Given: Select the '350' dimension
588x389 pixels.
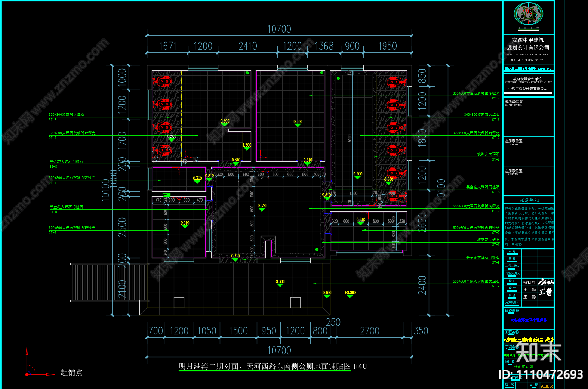Looking at the screenshot, I should coord(421,331).
